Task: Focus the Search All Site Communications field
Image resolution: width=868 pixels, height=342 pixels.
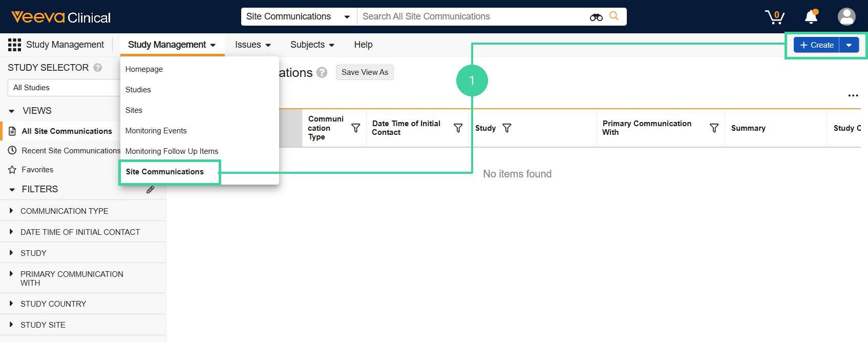Action: tap(474, 16)
